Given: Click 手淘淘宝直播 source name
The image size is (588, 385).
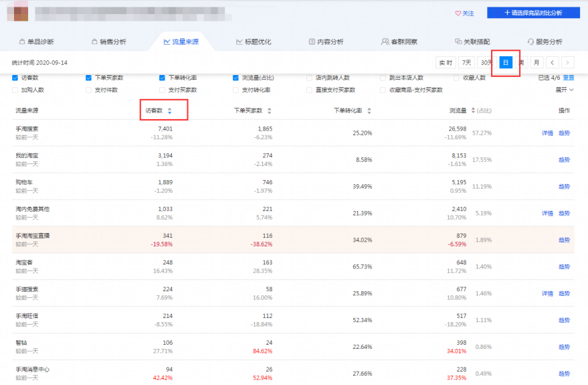Looking at the screenshot, I should (x=32, y=236).
